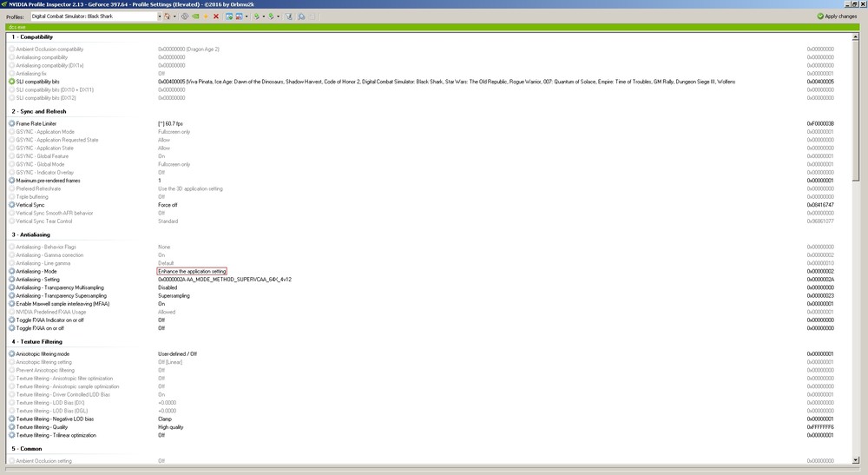Select the 'Supersampling' transparency value
The width and height of the screenshot is (868, 475).
174,295
